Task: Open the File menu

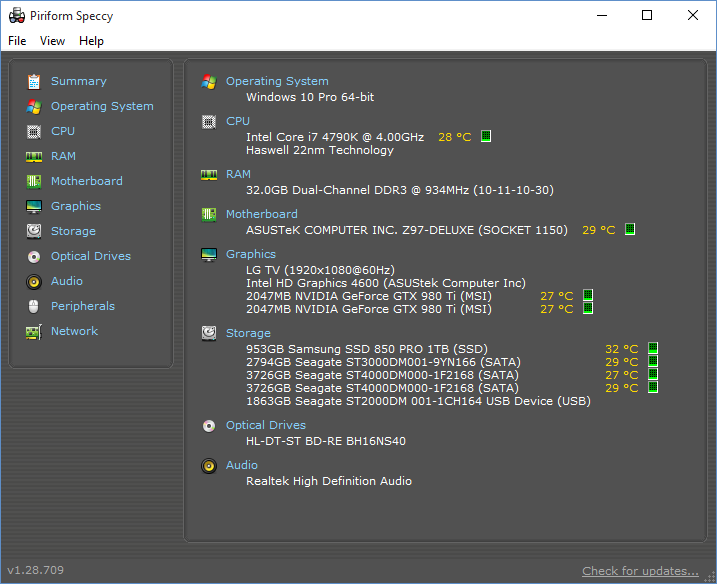Action: [x=17, y=41]
